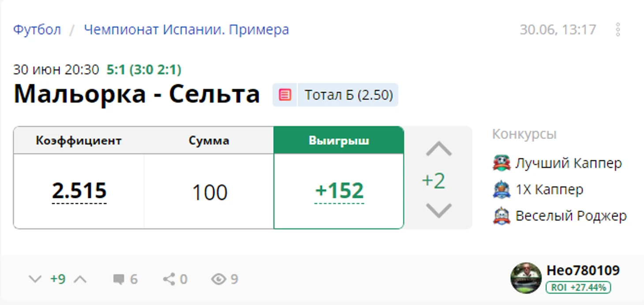Screen dimensions: 644x305
Task: Click the share icon with 0
Action: (168, 279)
